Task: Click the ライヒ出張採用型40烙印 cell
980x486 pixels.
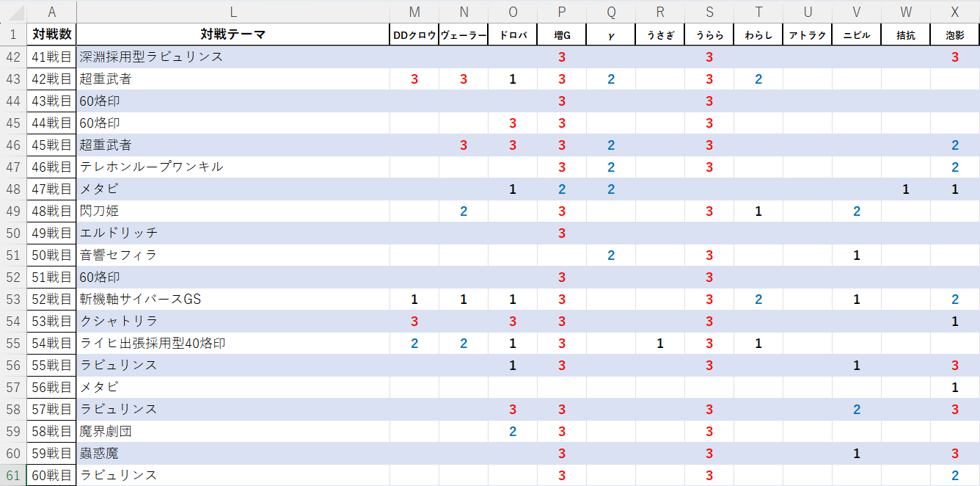Action: point(233,343)
